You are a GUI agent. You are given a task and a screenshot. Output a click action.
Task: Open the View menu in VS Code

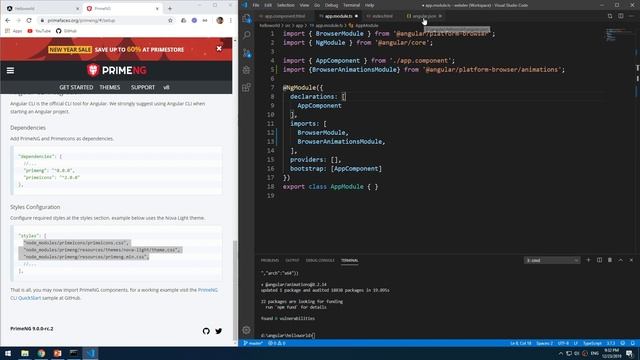click(304, 5)
